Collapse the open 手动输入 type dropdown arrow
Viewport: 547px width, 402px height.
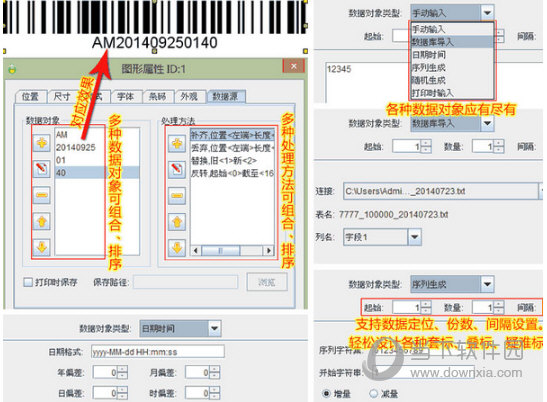tap(487, 13)
